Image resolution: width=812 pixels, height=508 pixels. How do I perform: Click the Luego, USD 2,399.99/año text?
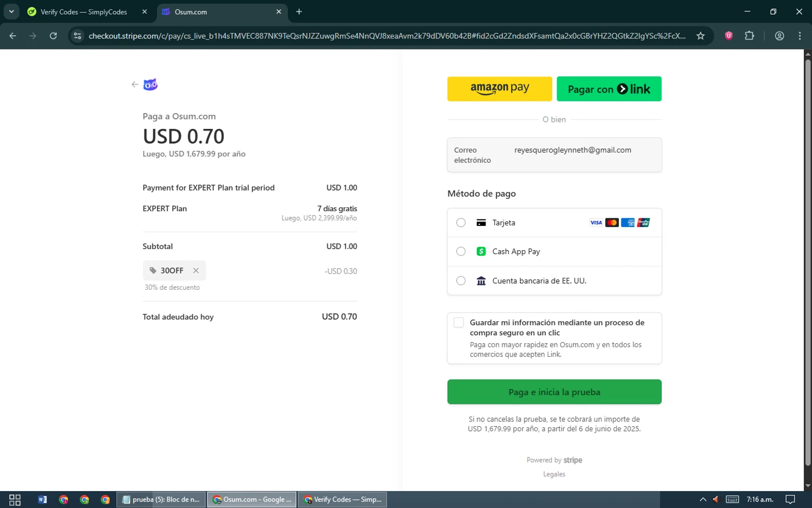pyautogui.click(x=319, y=218)
